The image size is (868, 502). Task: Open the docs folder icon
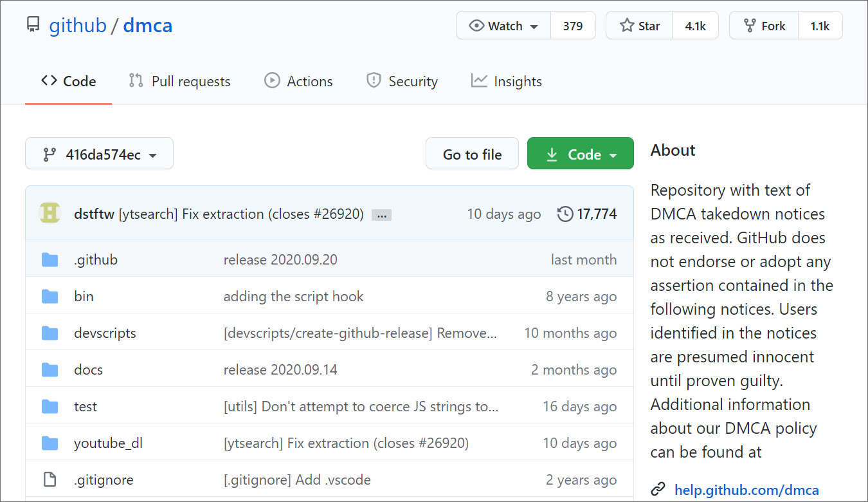50,369
